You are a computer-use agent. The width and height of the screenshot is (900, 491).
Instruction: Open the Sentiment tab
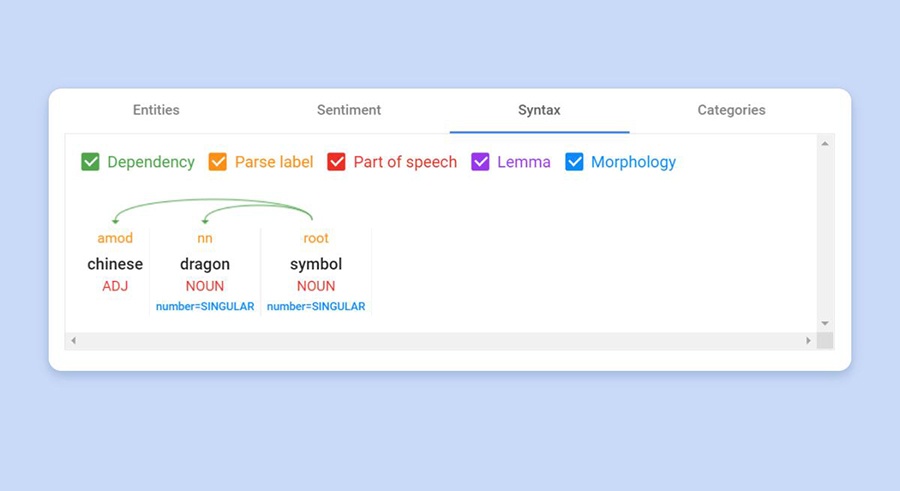pyautogui.click(x=349, y=110)
